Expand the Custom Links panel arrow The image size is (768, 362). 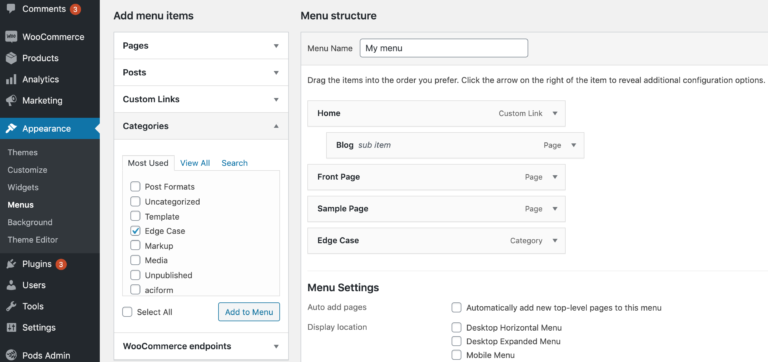click(276, 99)
